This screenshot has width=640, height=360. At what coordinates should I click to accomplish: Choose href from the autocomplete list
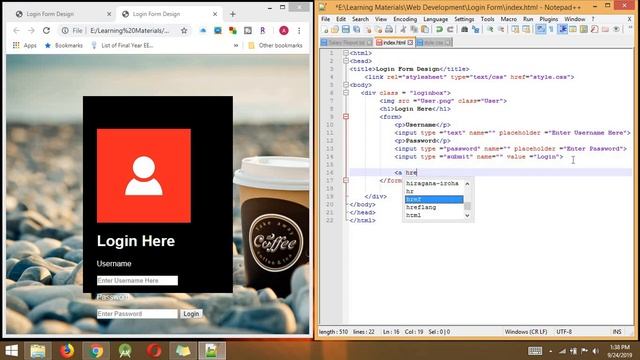(x=434, y=199)
